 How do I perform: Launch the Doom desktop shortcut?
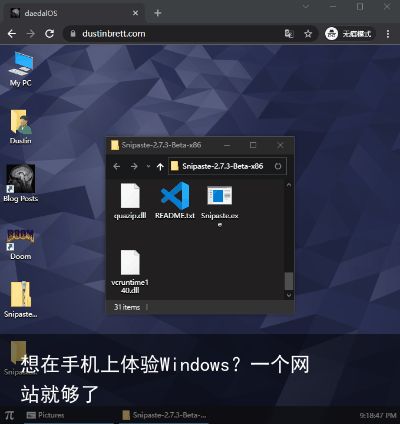click(x=20, y=245)
